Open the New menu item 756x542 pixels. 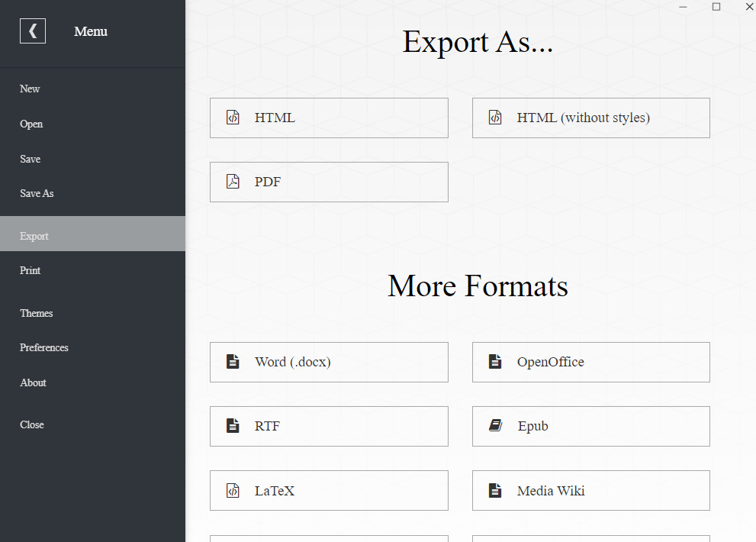[92, 89]
